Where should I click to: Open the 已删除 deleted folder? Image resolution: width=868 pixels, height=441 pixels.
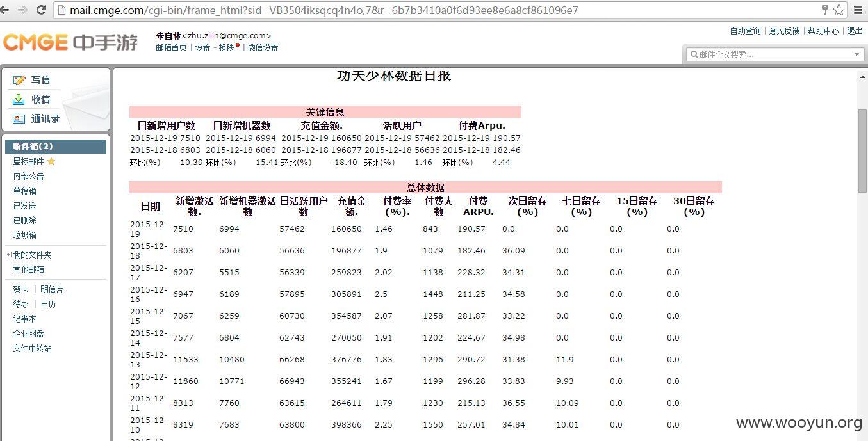[x=25, y=220]
